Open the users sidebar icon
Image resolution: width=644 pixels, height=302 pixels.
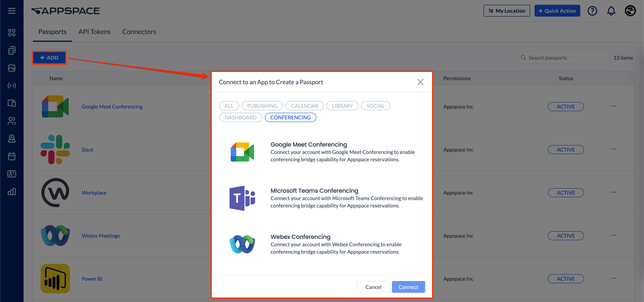[x=11, y=121]
